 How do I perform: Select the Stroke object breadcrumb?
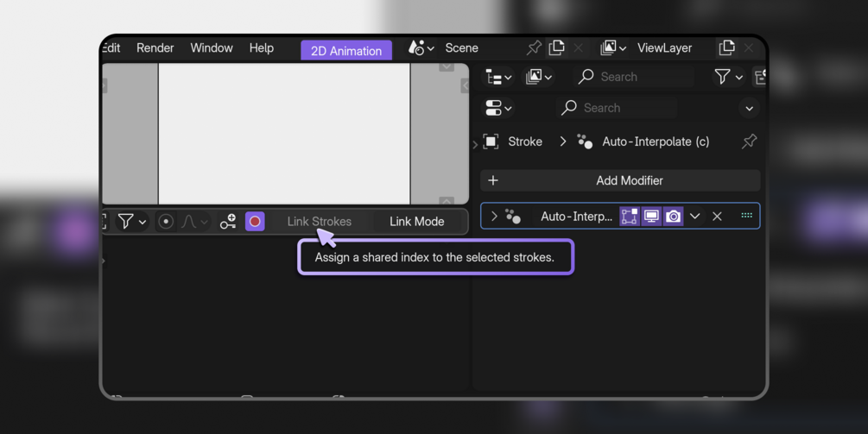pos(525,142)
